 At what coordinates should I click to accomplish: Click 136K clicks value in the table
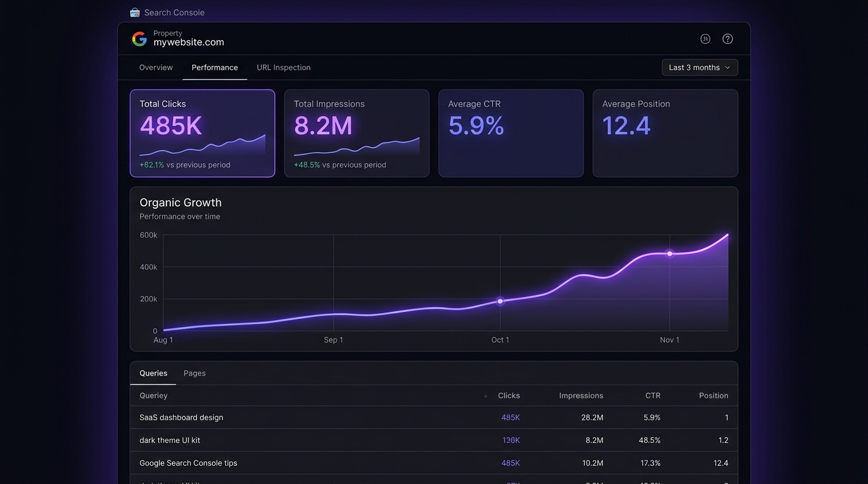511,440
